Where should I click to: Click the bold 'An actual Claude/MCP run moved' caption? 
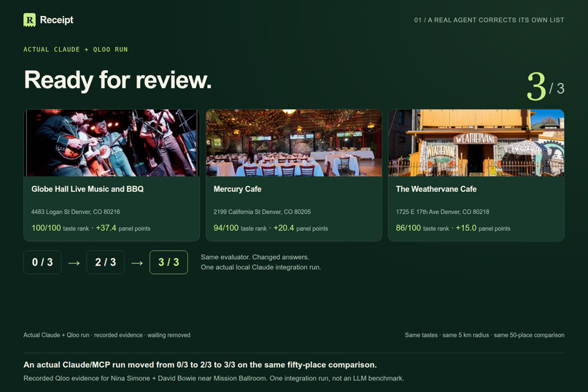200,364
